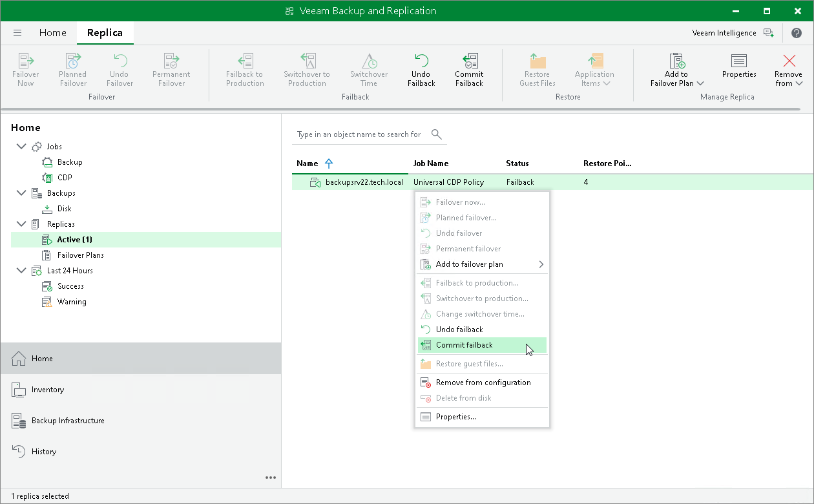Click the Failback status cell

tap(520, 182)
